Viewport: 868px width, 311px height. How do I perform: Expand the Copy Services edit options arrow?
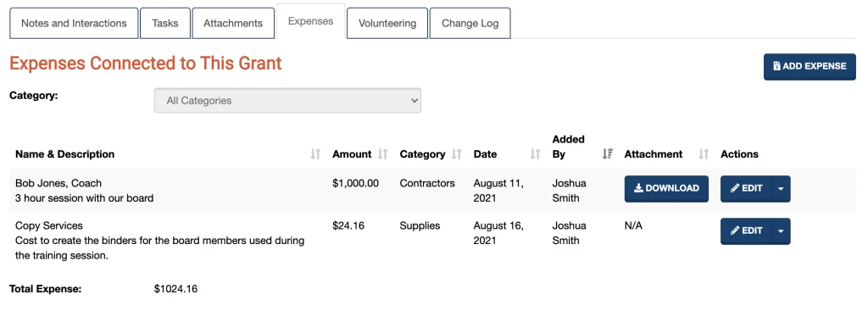point(781,231)
